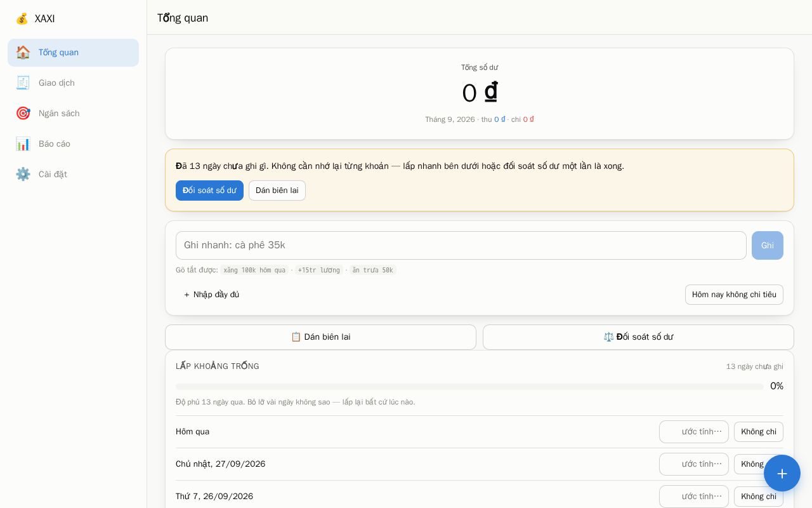Click the blue Đối soát số dư button
Screen dimensions: 812x508
click(x=209, y=190)
